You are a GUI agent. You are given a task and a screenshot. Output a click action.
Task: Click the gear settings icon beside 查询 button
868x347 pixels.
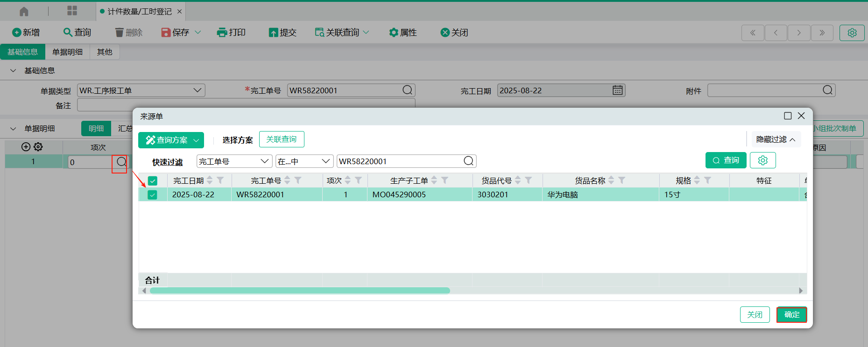tap(762, 160)
